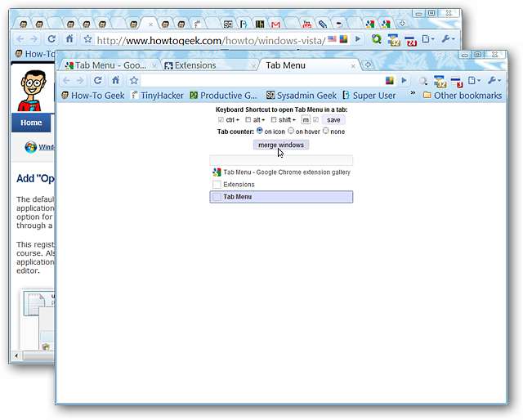Select 'Tab Menu - Google Chrome extension gallery' list row
The height and width of the screenshot is (420, 523).
[281, 172]
